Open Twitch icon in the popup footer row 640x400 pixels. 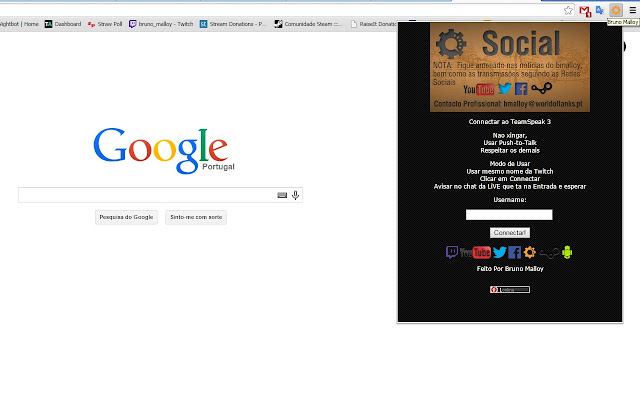point(452,252)
